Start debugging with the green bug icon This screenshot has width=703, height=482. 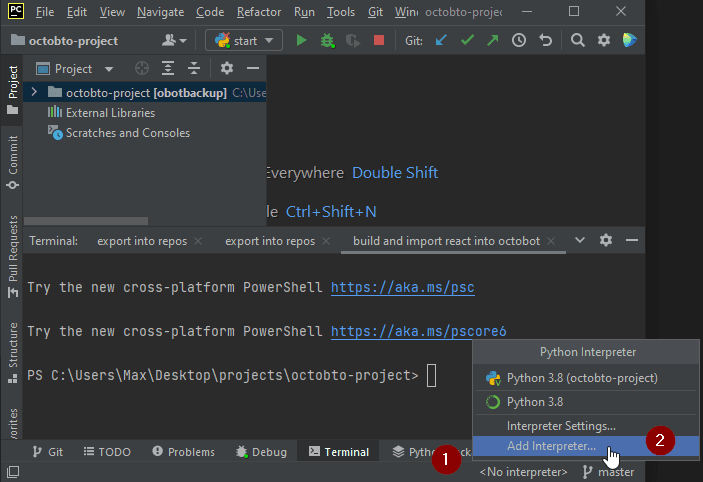327,41
